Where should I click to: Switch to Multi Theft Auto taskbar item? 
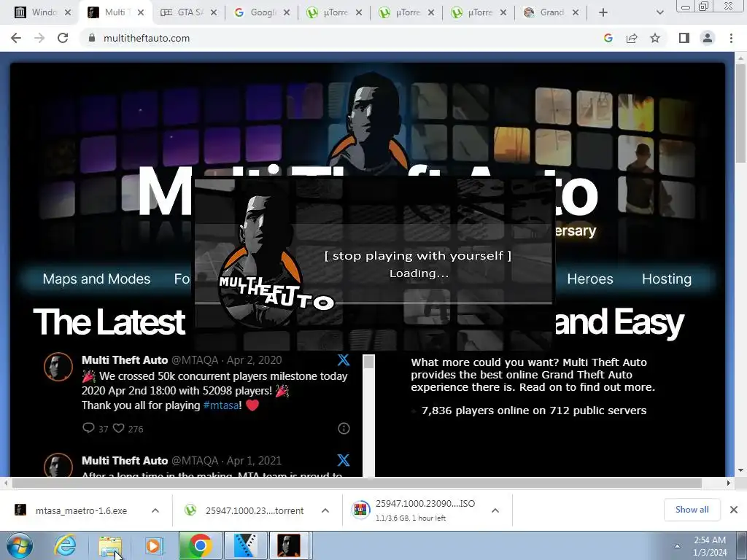click(290, 545)
